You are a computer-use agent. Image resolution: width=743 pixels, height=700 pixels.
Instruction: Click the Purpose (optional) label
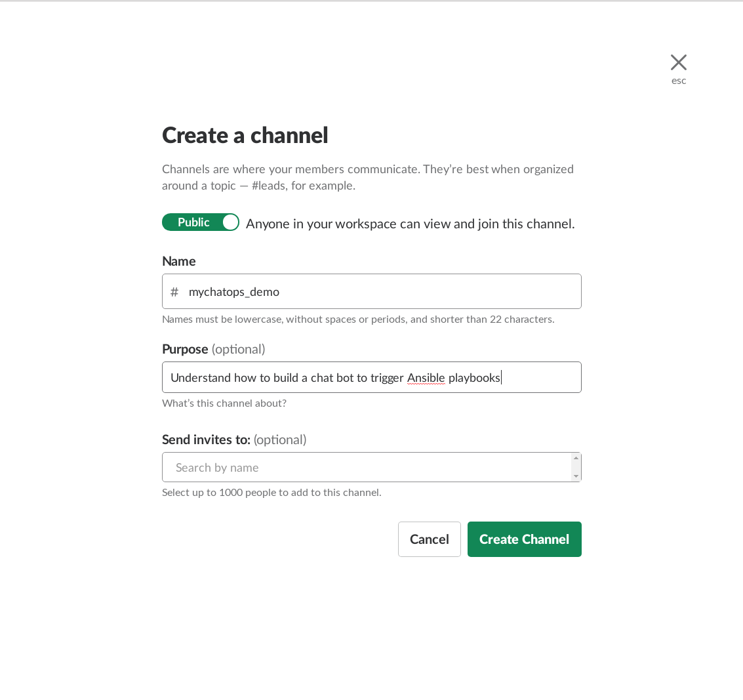213,349
